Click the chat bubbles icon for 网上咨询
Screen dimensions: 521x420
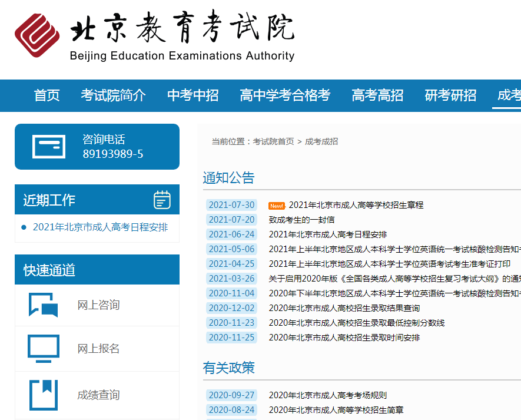pyautogui.click(x=43, y=305)
